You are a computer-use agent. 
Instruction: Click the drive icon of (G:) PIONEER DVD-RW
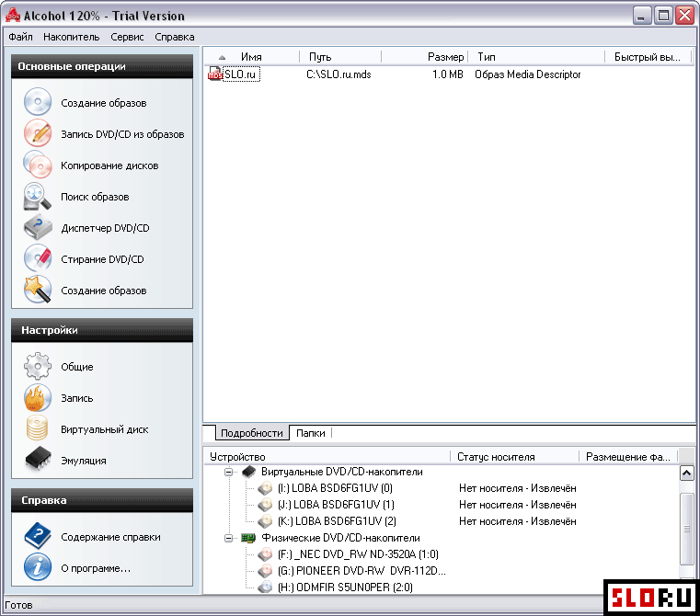pyautogui.click(x=265, y=571)
